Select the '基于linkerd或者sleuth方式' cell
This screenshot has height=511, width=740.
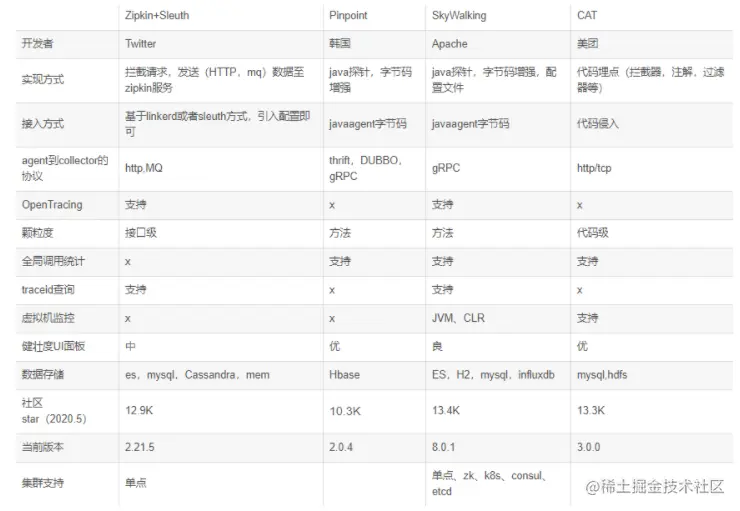tap(217, 124)
